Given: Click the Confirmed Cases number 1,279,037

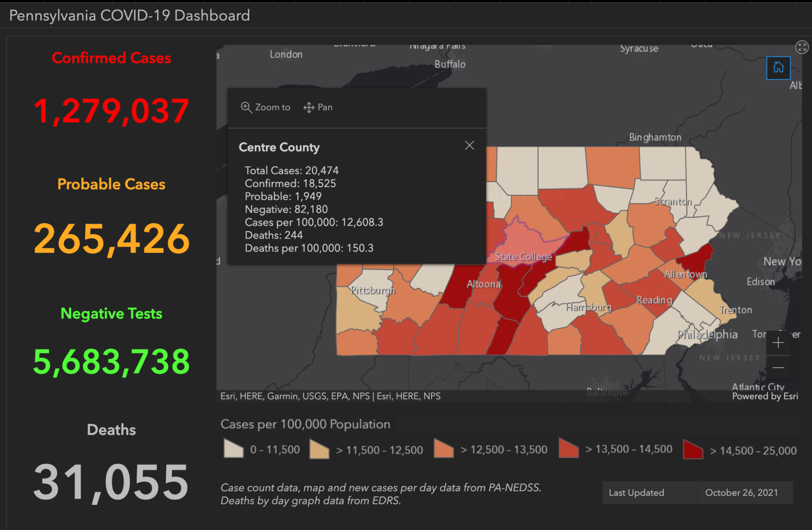Looking at the screenshot, I should click(111, 111).
